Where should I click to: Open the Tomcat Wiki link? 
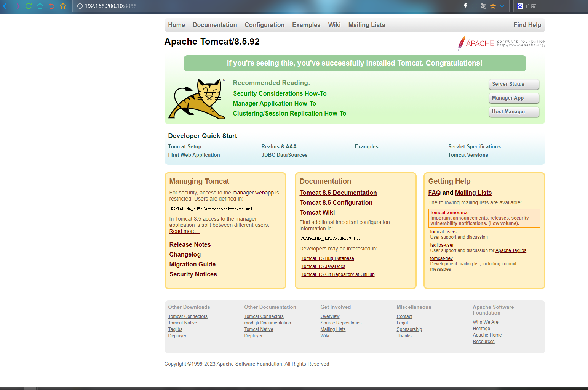[x=318, y=213]
